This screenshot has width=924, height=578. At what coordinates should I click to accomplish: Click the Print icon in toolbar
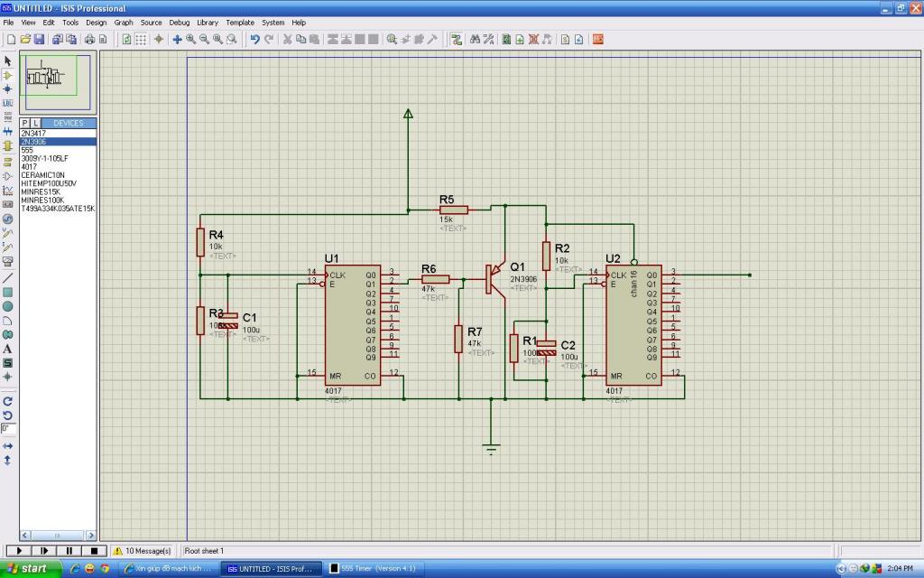pos(89,40)
